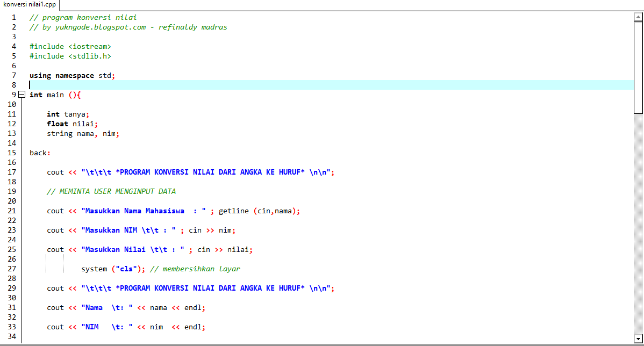Click the scrollbar down arrow
644x346 pixels.
coord(638,339)
